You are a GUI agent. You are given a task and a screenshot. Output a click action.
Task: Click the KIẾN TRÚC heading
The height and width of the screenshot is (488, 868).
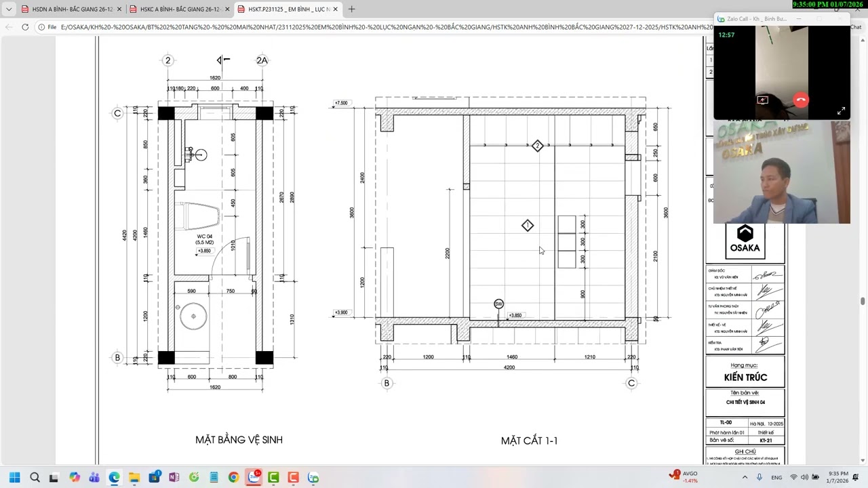click(x=745, y=378)
